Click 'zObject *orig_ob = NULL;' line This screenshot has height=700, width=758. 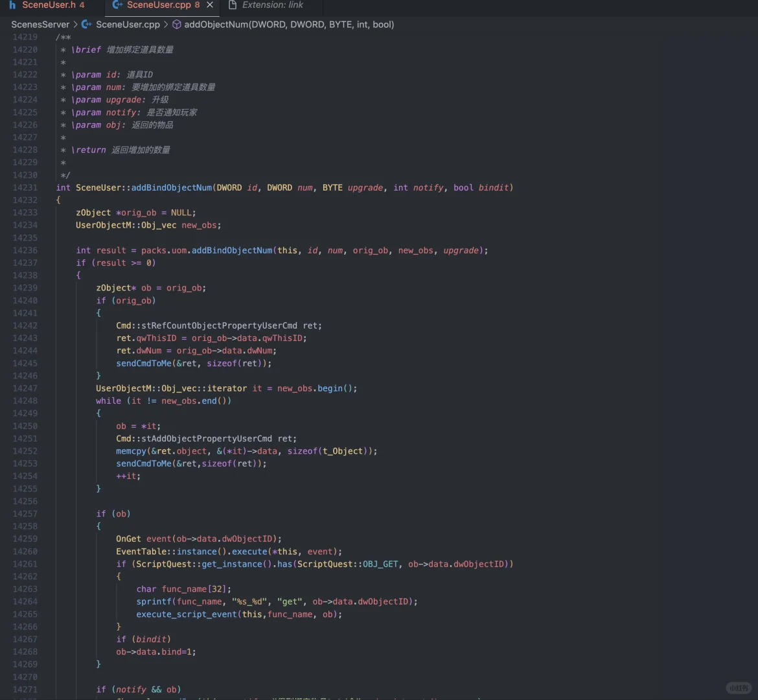[x=136, y=213]
